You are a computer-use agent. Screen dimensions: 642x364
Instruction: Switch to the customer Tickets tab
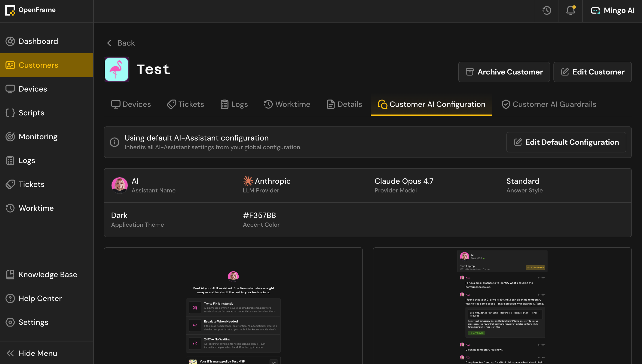[x=185, y=104]
